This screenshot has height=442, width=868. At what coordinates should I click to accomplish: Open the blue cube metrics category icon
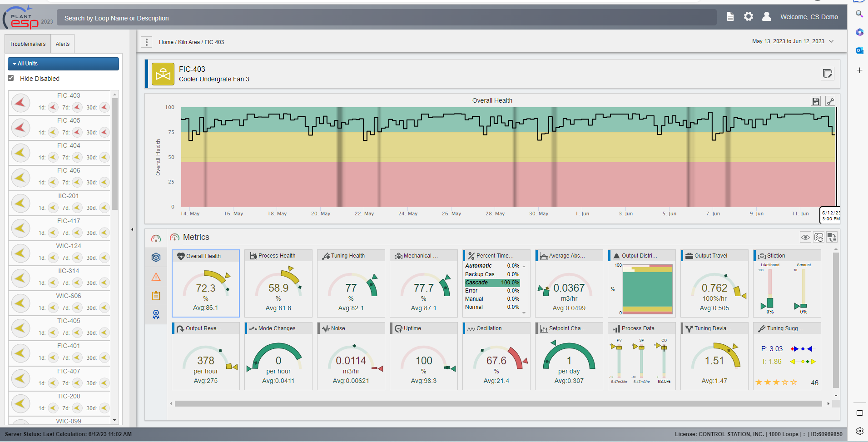[156, 257]
